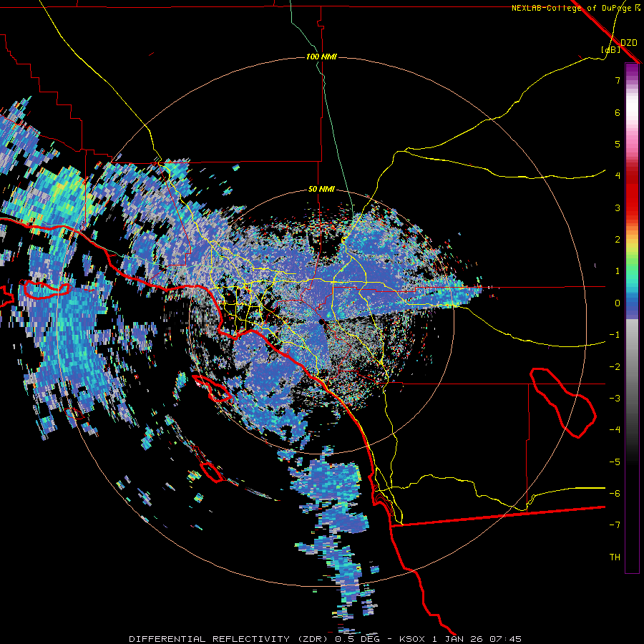Click the 4 value on the color scale
The image size is (644, 644).
tap(618, 176)
